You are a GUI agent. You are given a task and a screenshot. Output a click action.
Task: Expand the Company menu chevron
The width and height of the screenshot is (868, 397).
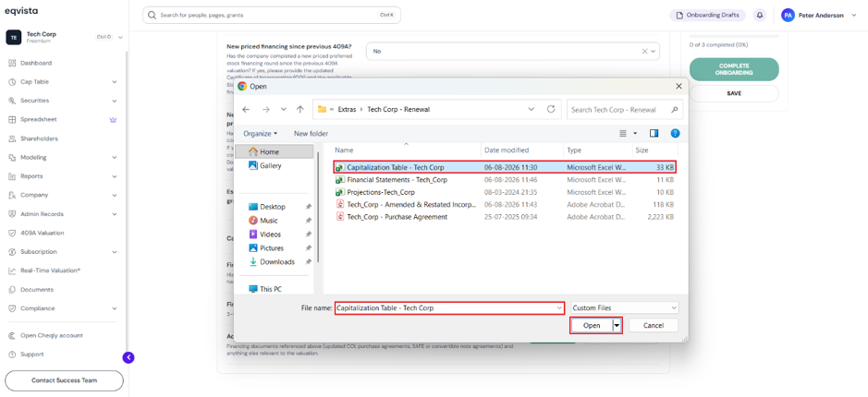click(115, 195)
